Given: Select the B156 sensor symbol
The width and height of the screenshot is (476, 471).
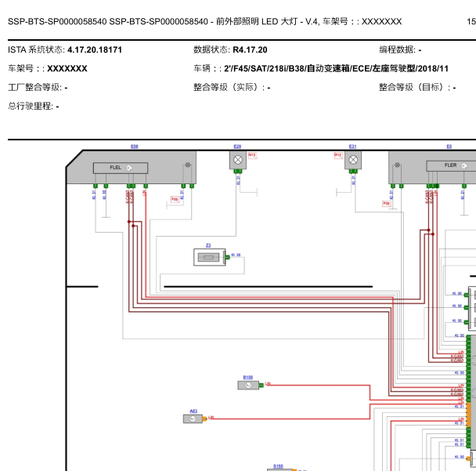Looking at the screenshot, I should coord(248,386).
